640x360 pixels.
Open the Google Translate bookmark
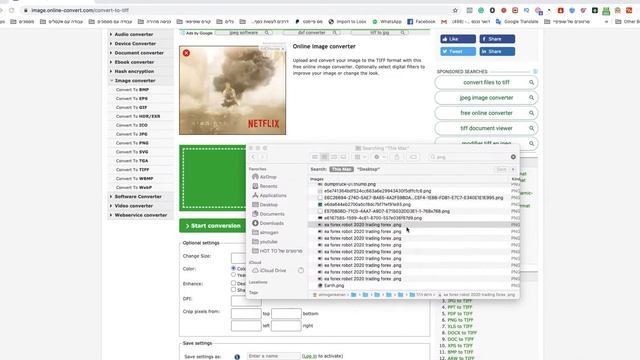[x=517, y=22]
